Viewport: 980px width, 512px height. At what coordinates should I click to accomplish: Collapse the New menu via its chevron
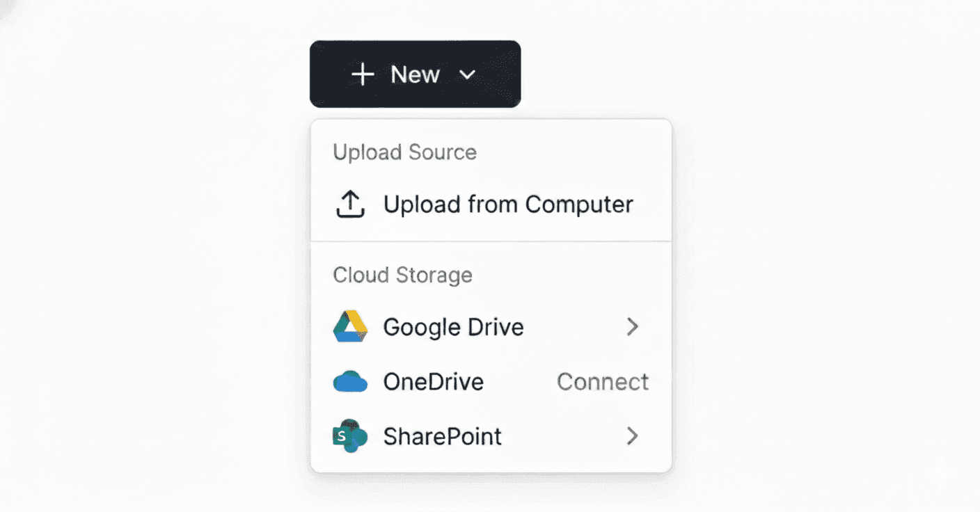coord(468,74)
